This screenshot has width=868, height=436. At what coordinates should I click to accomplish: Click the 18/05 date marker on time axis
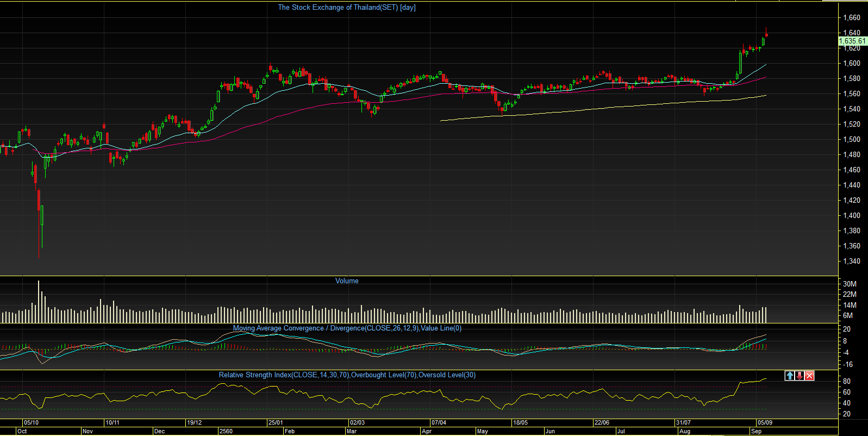[520, 422]
